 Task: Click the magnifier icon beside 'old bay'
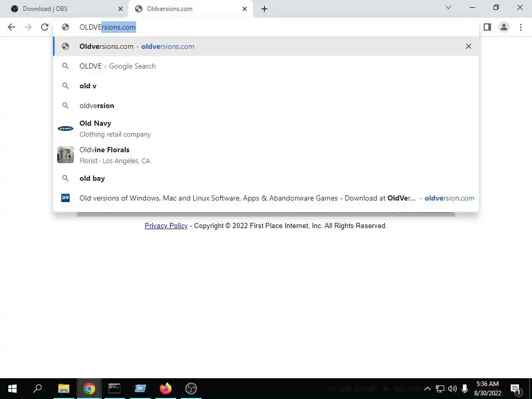click(x=65, y=178)
